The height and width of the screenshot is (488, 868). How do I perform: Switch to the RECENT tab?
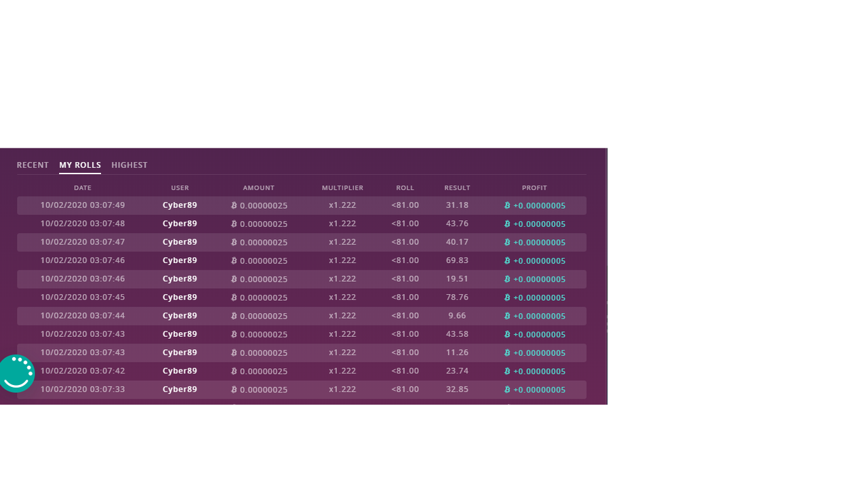(x=33, y=165)
